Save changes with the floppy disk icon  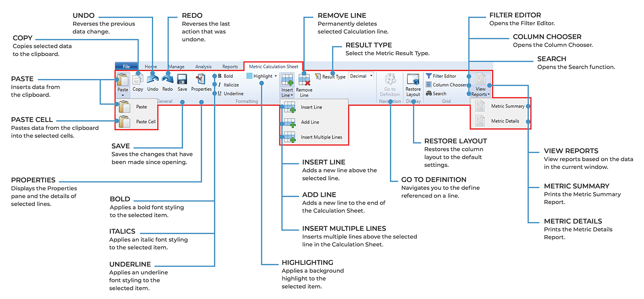coord(182,79)
